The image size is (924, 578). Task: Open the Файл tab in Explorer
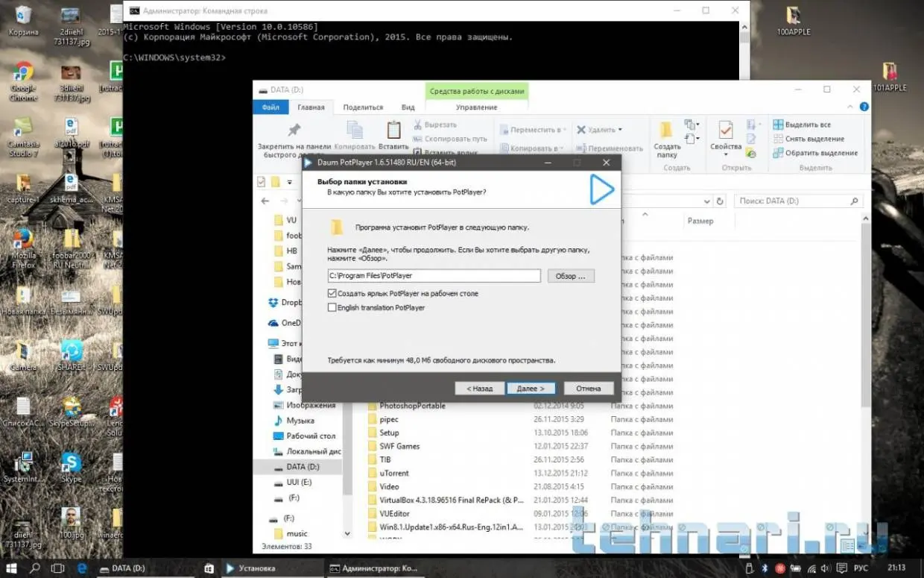pyautogui.click(x=270, y=107)
